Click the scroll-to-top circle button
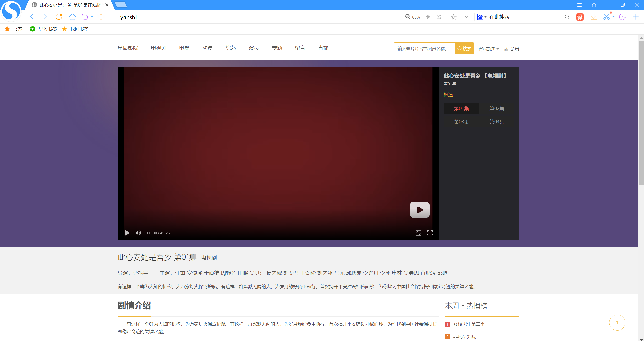This screenshot has height=341, width=644. [x=617, y=322]
